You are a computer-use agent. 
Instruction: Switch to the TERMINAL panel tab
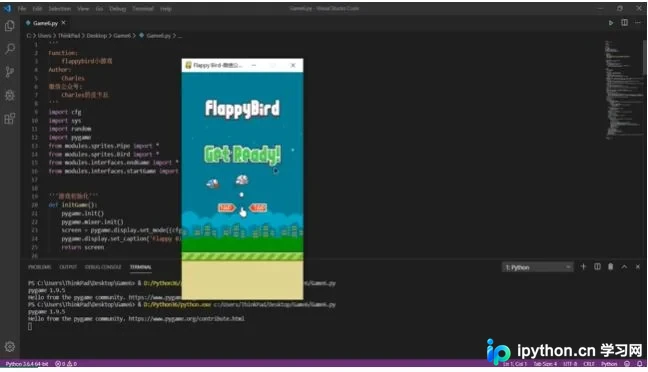point(141,267)
